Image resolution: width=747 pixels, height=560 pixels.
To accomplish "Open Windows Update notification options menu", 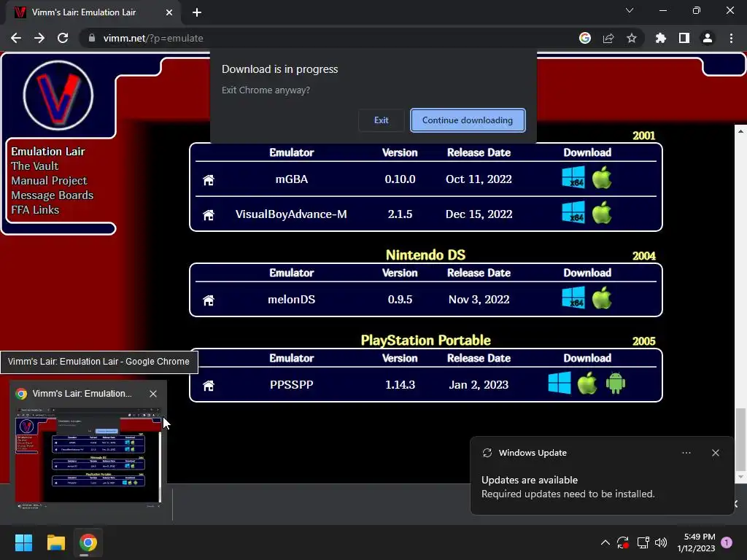I will tap(686, 453).
